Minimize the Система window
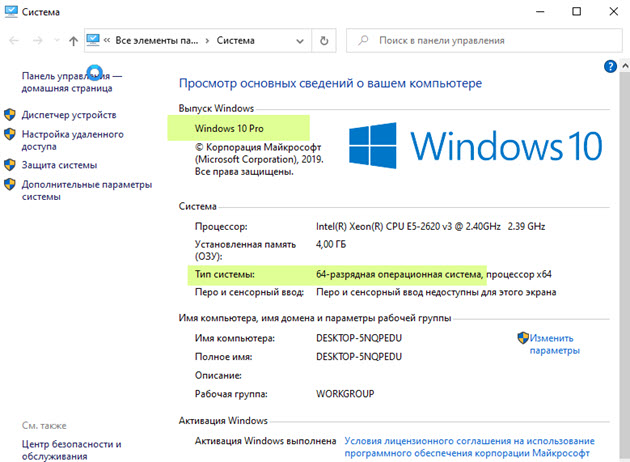This screenshot has height=462, width=630. [540, 11]
